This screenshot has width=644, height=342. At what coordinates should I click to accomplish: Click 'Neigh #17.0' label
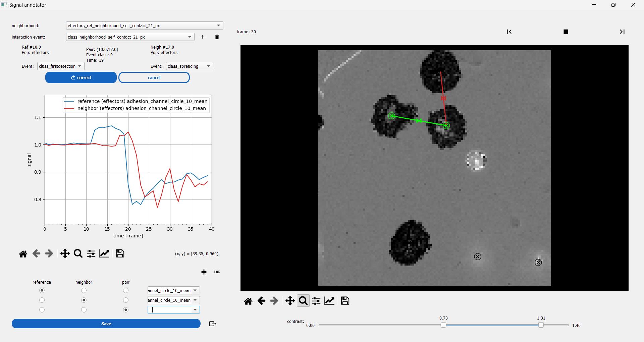click(x=162, y=47)
